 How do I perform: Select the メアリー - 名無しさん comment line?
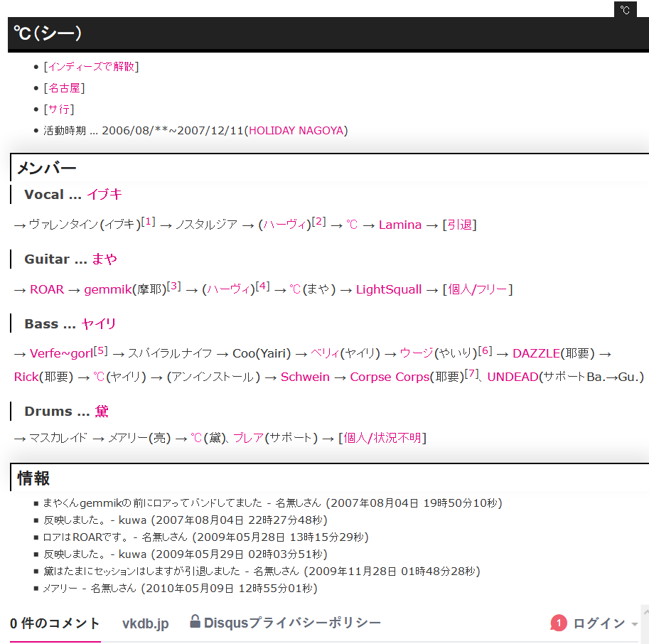click(180, 589)
